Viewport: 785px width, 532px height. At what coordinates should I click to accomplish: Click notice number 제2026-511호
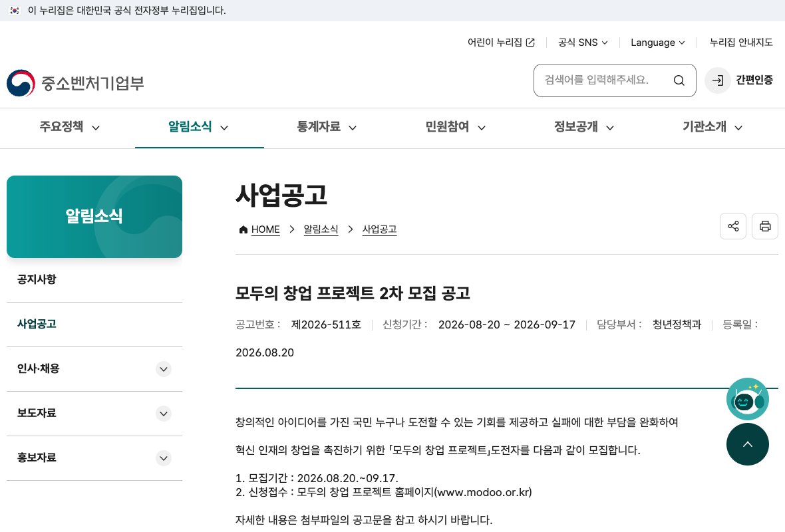(326, 325)
